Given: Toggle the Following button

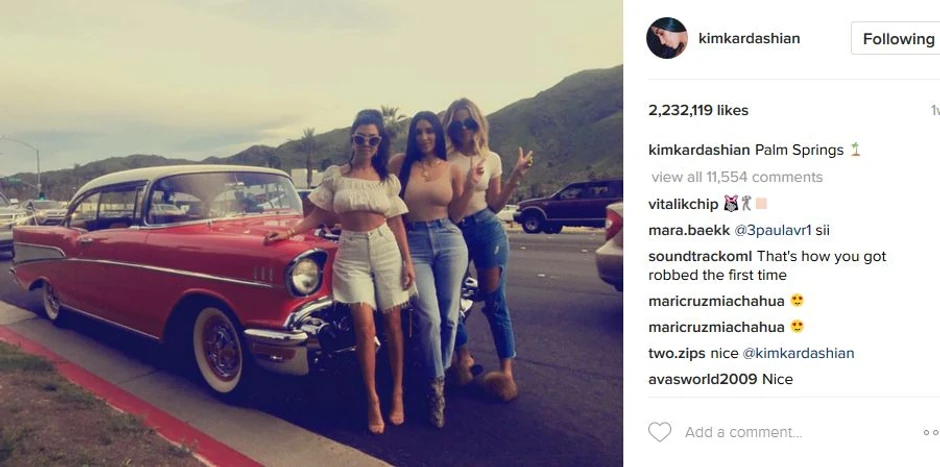Looking at the screenshot, I should click(896, 38).
